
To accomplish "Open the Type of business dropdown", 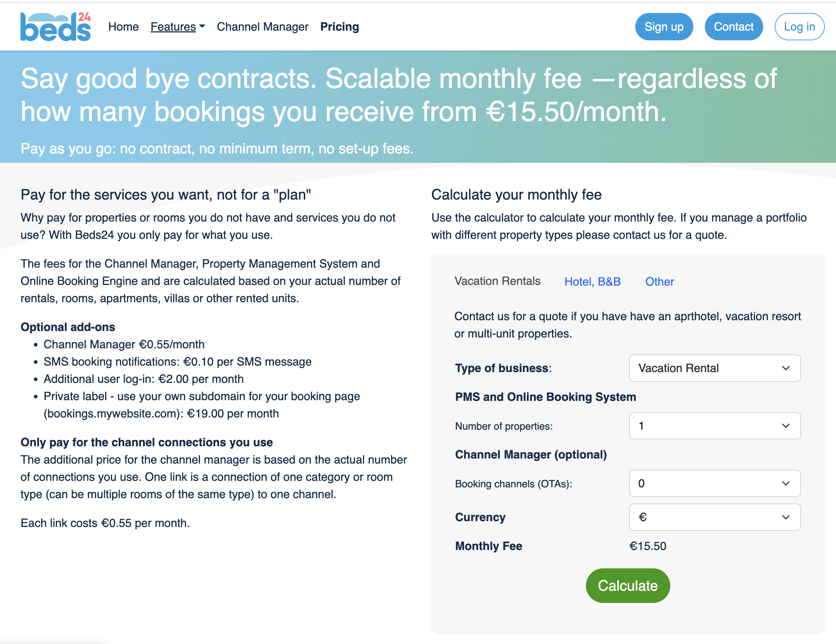I will click(x=714, y=368).
